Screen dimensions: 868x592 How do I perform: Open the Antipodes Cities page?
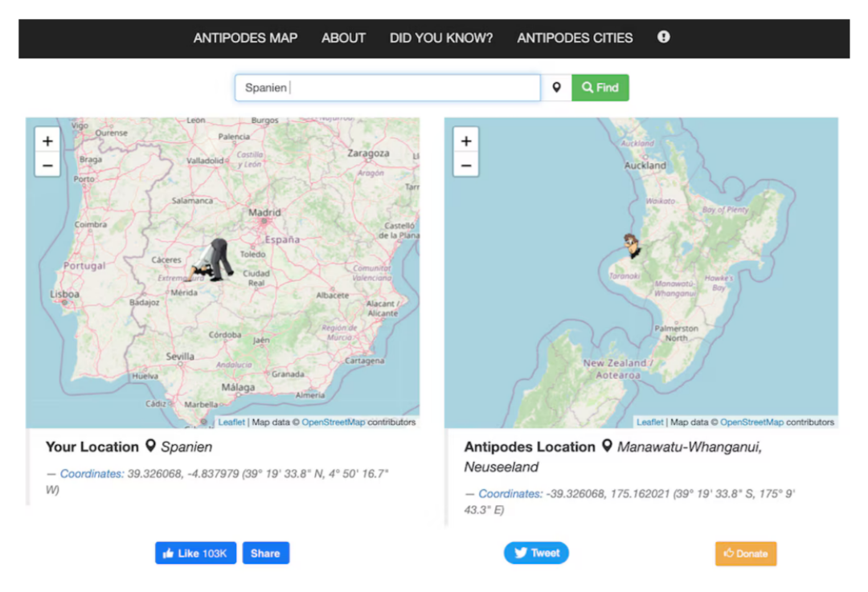(x=575, y=38)
